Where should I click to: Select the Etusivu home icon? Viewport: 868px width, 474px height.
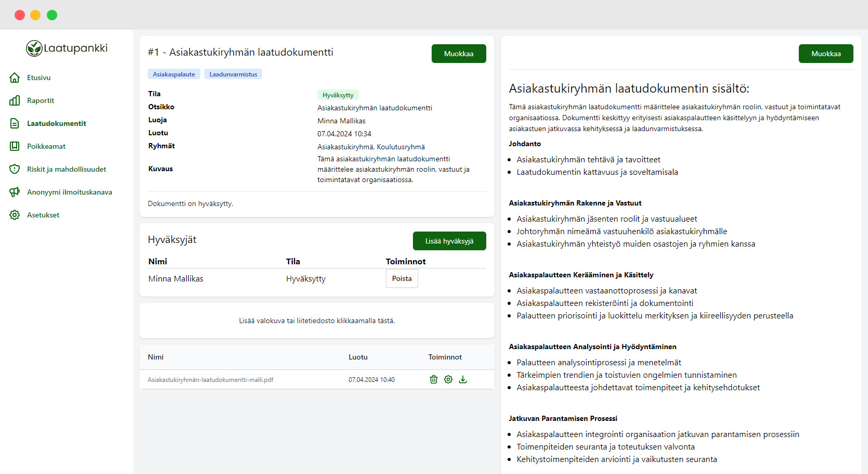pyautogui.click(x=15, y=78)
